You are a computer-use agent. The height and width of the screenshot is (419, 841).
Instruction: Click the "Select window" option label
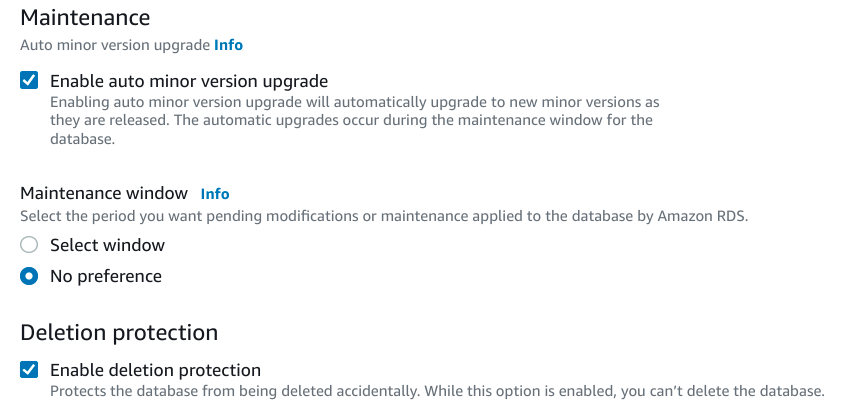point(107,245)
